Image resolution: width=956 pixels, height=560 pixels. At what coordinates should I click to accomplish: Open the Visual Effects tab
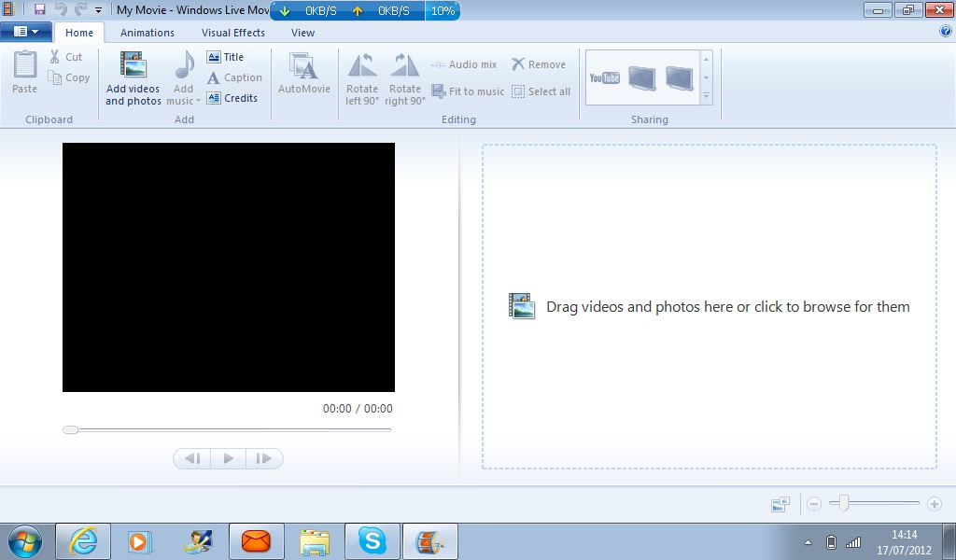click(x=232, y=33)
